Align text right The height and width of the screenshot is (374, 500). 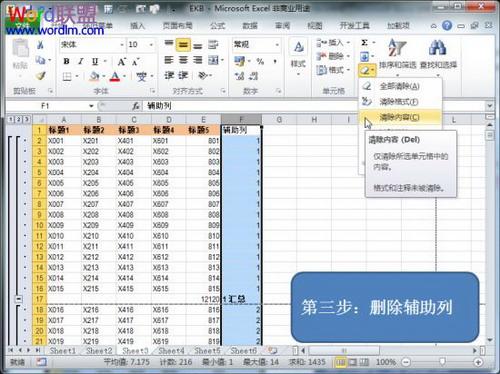tap(197, 60)
